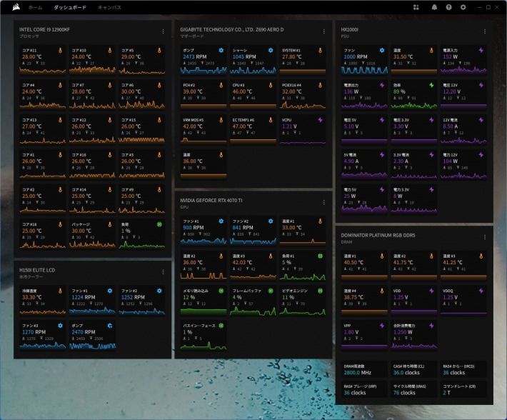Viewport: 507px width, 420px height.
Task: Switch to the ホーム tab
Action: coord(35,7)
